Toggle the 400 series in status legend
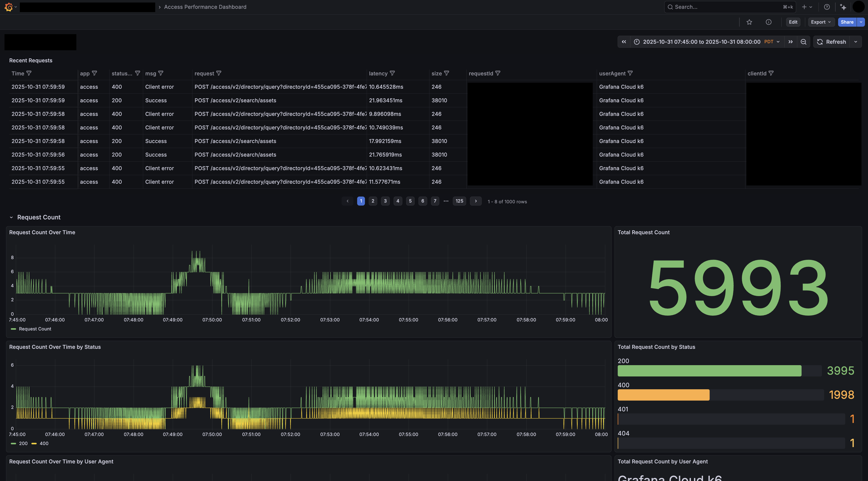Image resolution: width=868 pixels, height=481 pixels. pyautogui.click(x=44, y=444)
